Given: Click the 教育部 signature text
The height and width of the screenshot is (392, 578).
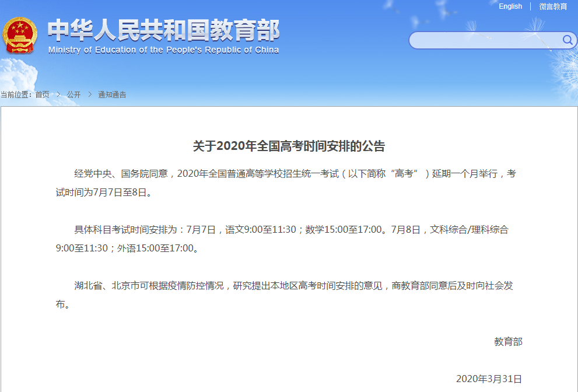Looking at the screenshot, I should coord(509,342).
